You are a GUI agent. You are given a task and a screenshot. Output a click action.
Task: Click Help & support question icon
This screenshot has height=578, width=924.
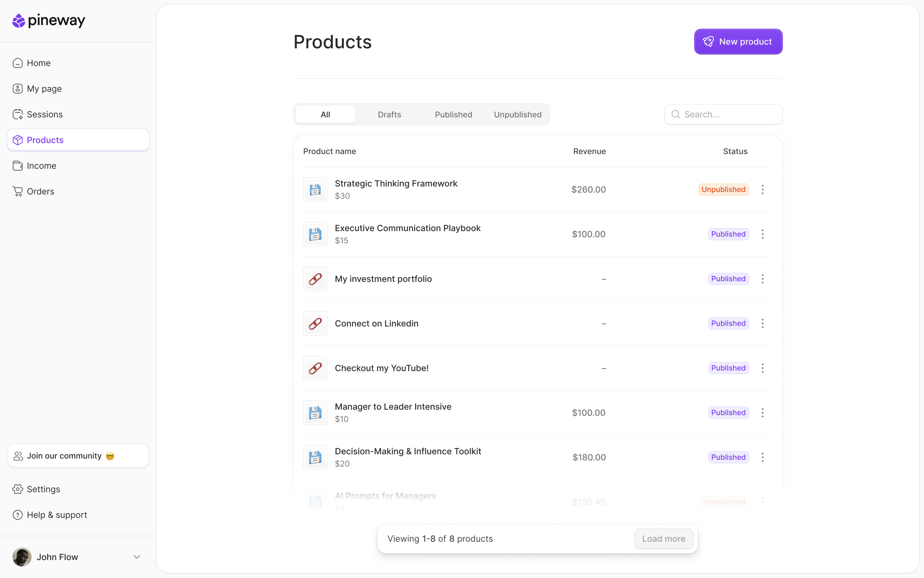pyautogui.click(x=18, y=515)
